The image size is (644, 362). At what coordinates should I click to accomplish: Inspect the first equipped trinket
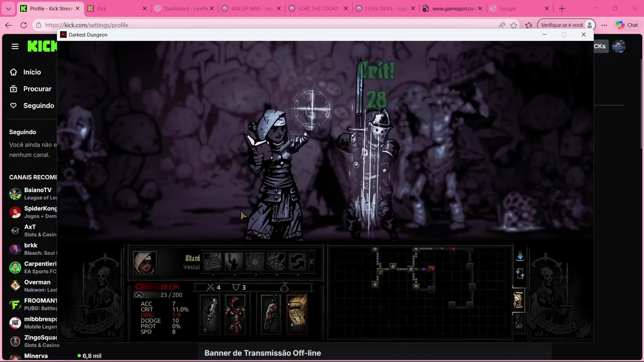tap(270, 314)
